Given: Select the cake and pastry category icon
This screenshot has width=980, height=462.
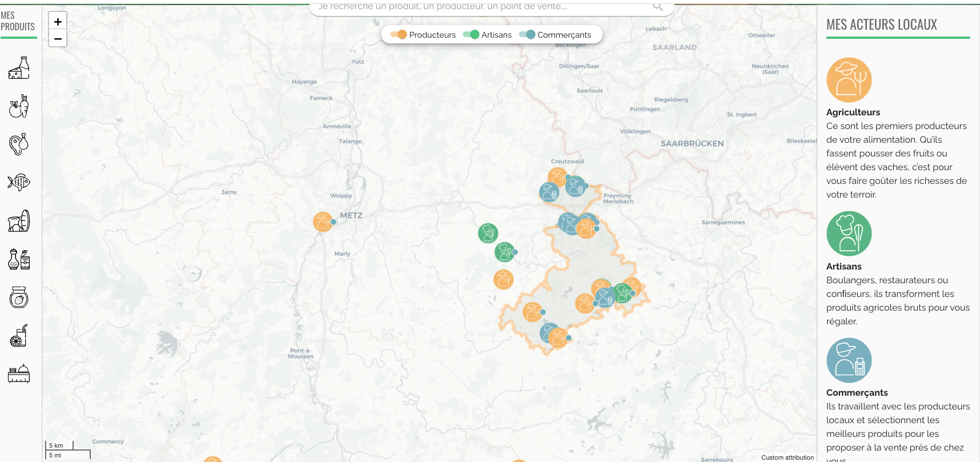Looking at the screenshot, I should (19, 373).
